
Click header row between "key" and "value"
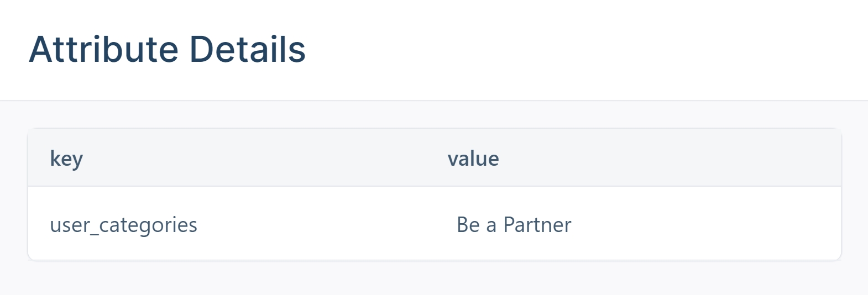pyautogui.click(x=265, y=159)
